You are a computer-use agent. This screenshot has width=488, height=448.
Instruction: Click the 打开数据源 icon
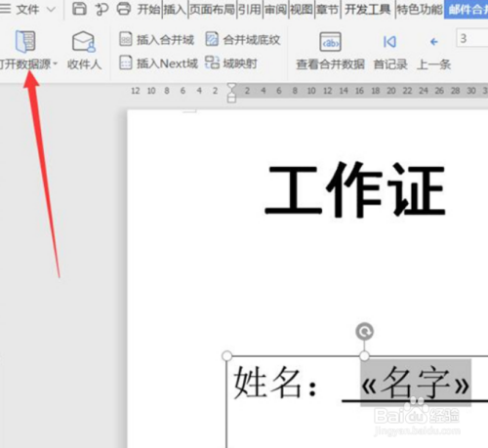(x=25, y=41)
